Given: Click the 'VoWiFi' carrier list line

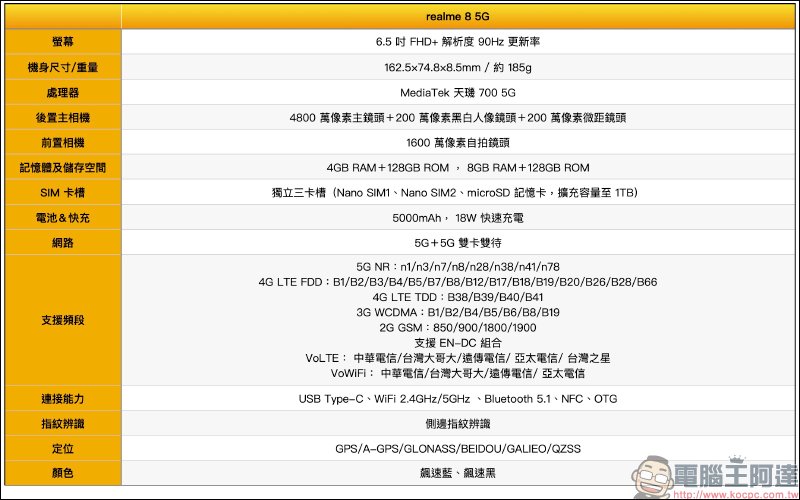Looking at the screenshot, I should [x=458, y=373].
